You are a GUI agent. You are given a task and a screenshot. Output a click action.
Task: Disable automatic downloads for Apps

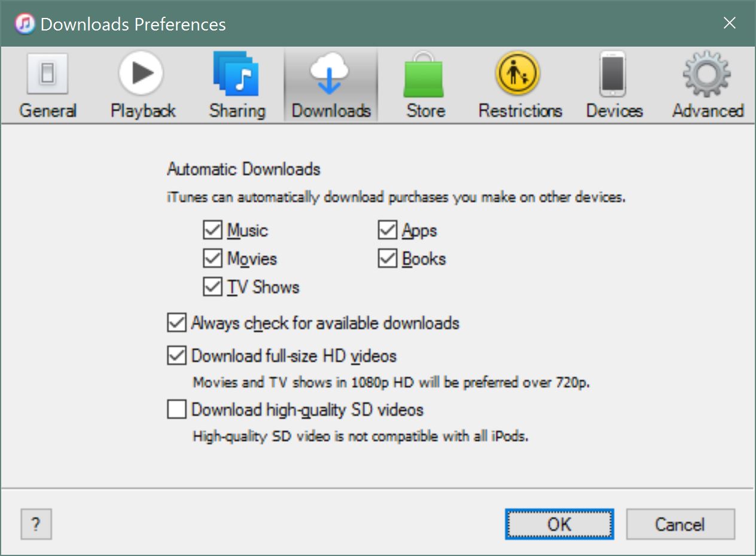pos(388,230)
